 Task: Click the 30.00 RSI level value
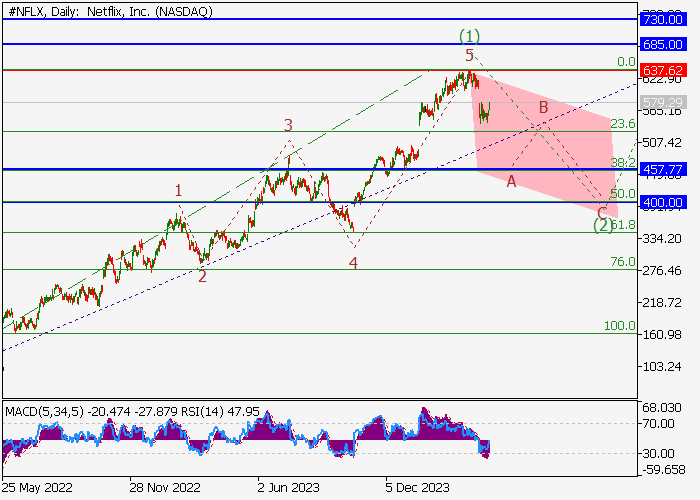point(658,454)
